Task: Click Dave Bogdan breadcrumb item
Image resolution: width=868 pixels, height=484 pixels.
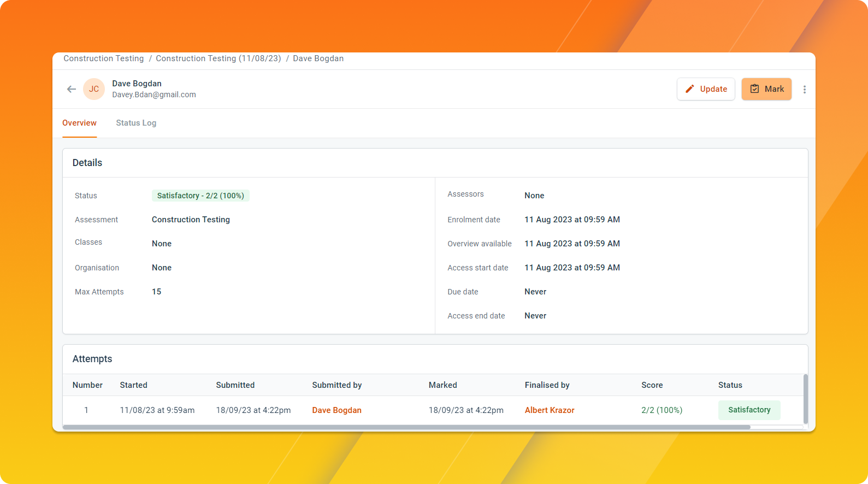Action: [x=318, y=58]
